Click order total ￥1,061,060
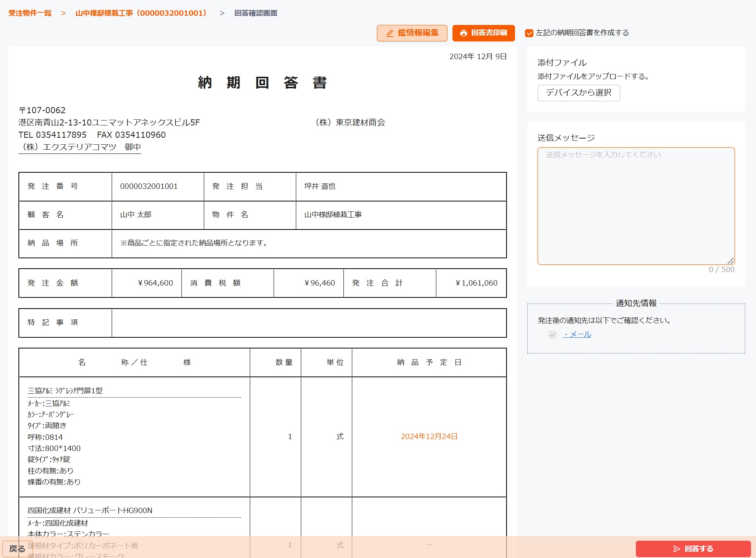Viewport: 756px width, 558px height. pyautogui.click(x=476, y=283)
